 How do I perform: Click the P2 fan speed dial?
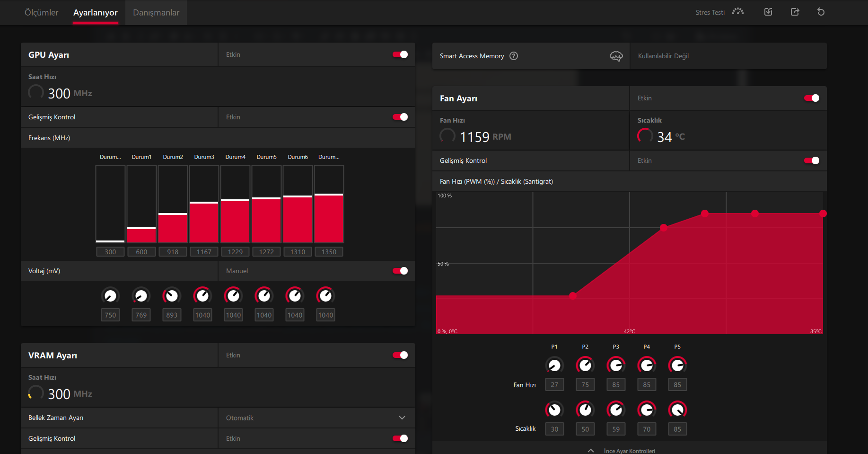(x=585, y=365)
